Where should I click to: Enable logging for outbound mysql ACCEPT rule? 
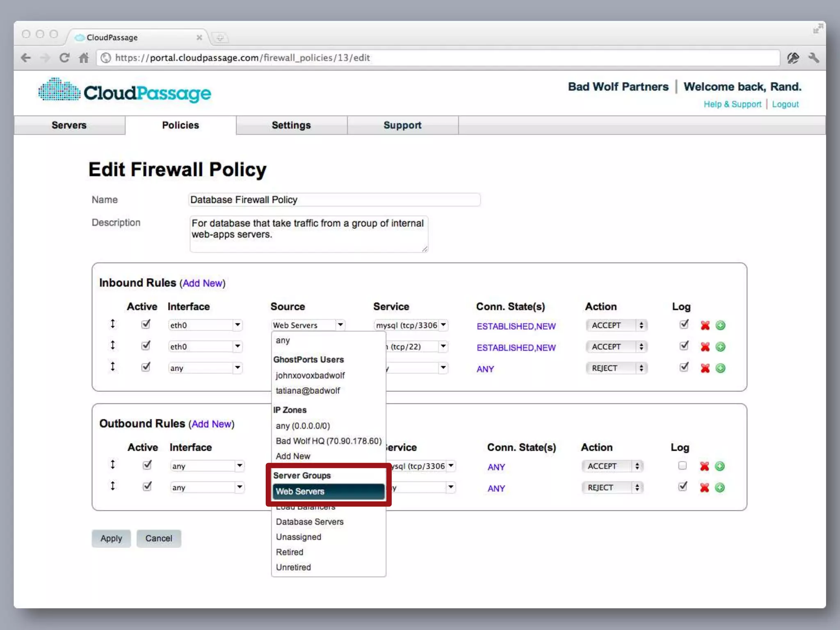pos(682,465)
